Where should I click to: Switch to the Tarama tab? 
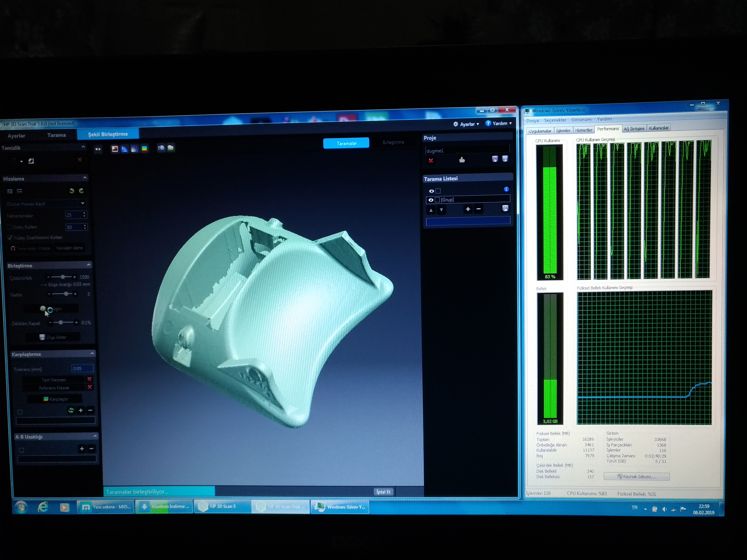tap(56, 135)
